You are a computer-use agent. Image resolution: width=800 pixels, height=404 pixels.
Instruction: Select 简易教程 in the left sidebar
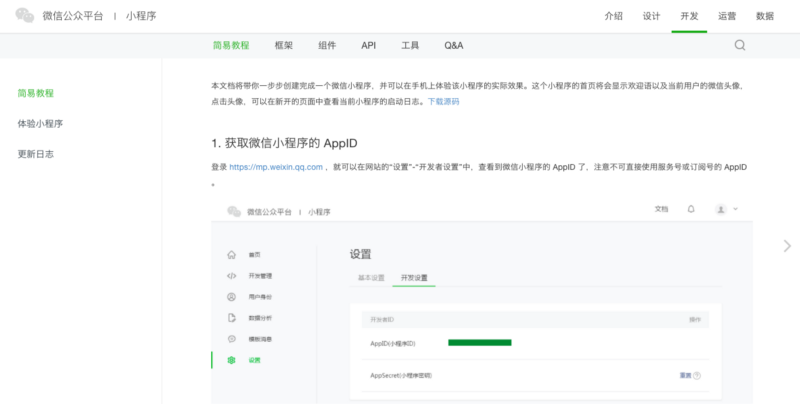pos(35,93)
